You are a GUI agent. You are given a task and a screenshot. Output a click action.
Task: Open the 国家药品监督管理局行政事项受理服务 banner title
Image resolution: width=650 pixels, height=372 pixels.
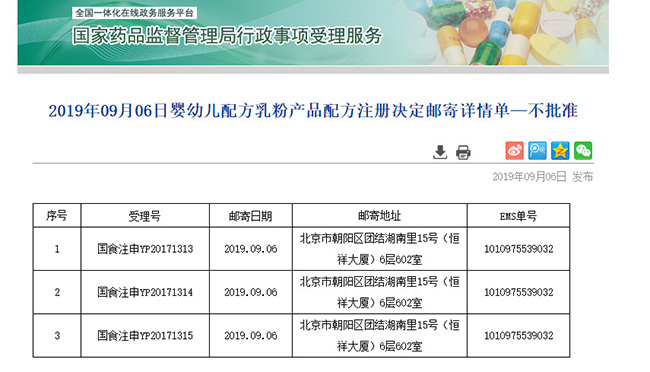tap(227, 36)
